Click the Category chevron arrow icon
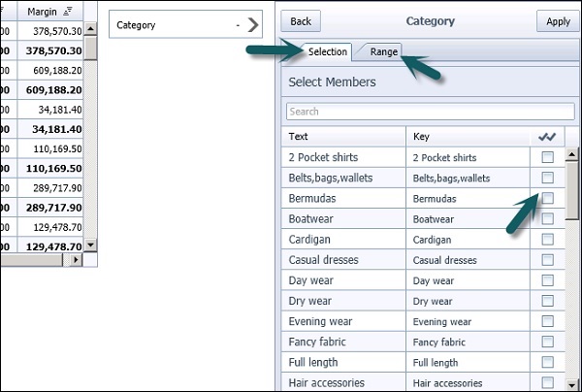 [254, 25]
